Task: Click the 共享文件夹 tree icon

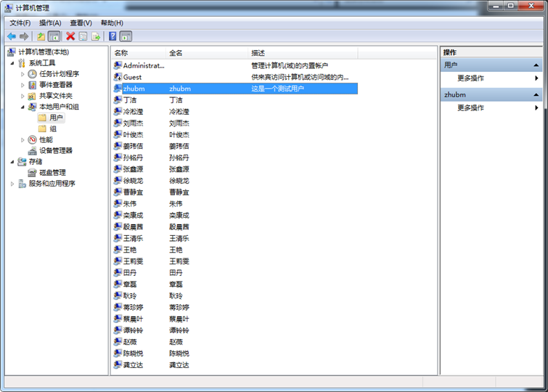Action: point(32,96)
